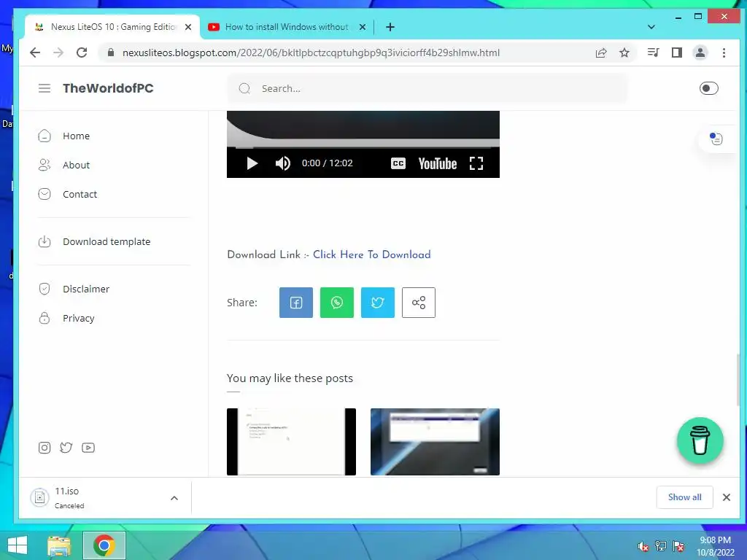The height and width of the screenshot is (560, 747).
Task: Close the How to install Windows tab
Action: [363, 27]
